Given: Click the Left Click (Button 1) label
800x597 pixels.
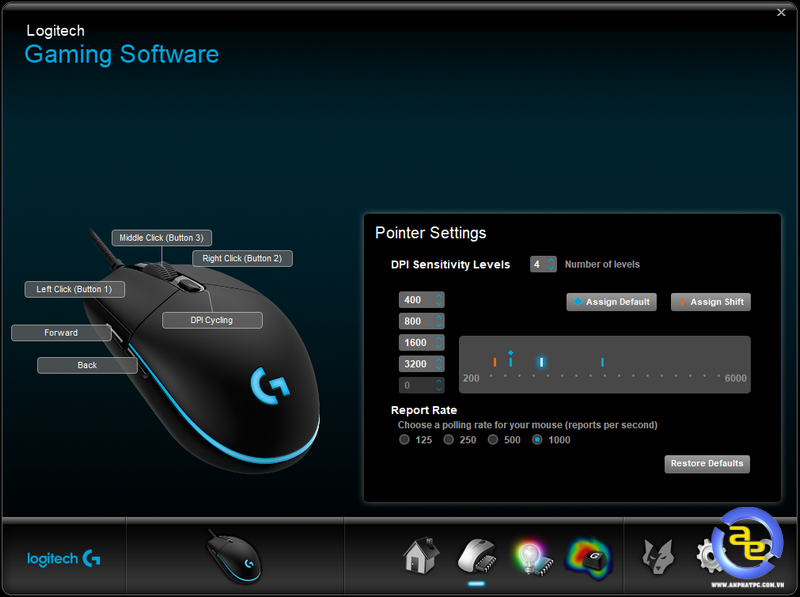Looking at the screenshot, I should click(74, 289).
